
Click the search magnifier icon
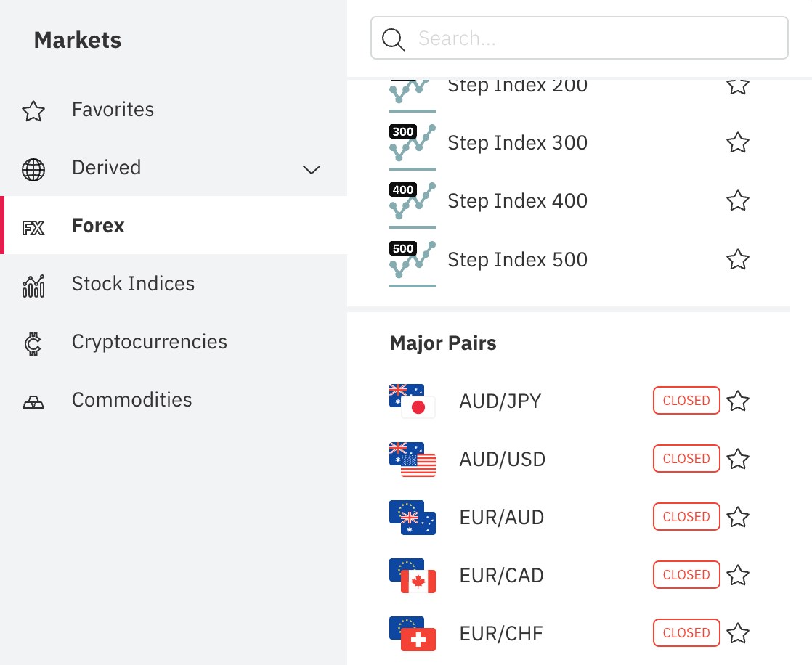point(393,39)
